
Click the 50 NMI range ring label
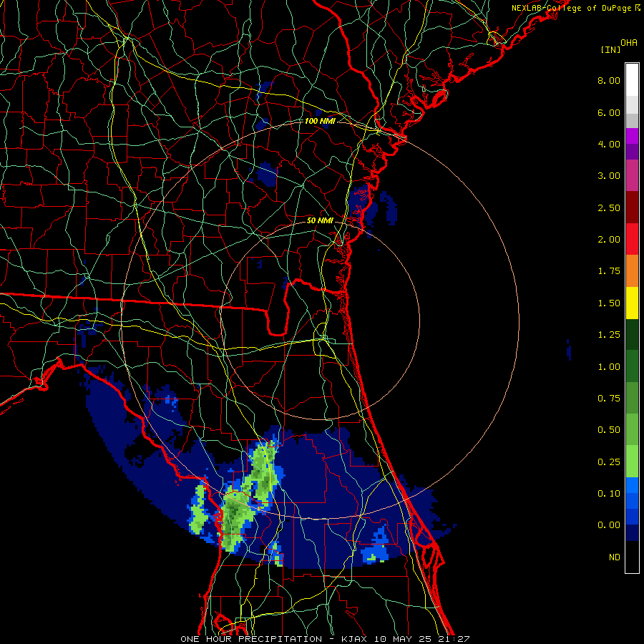click(320, 220)
